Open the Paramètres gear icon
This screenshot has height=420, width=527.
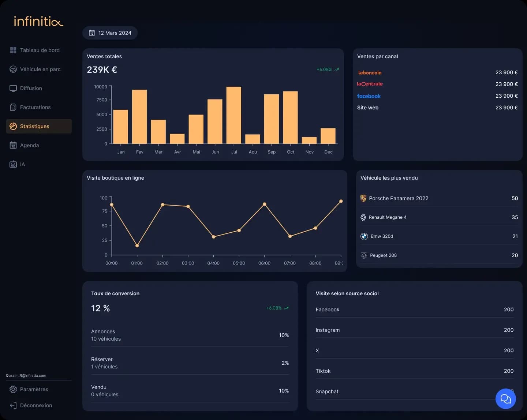[13, 389]
